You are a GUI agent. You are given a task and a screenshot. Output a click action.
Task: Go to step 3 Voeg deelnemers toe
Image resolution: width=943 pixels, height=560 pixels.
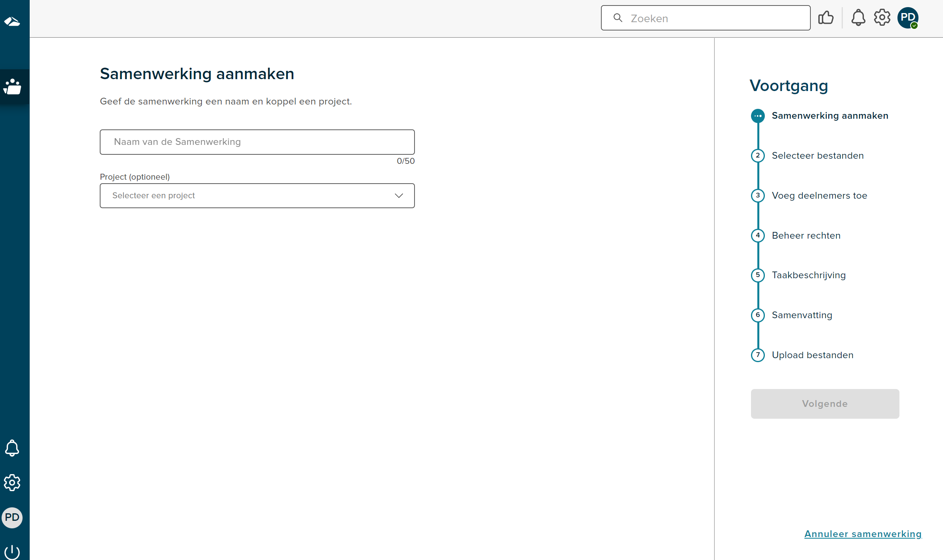pyautogui.click(x=819, y=196)
